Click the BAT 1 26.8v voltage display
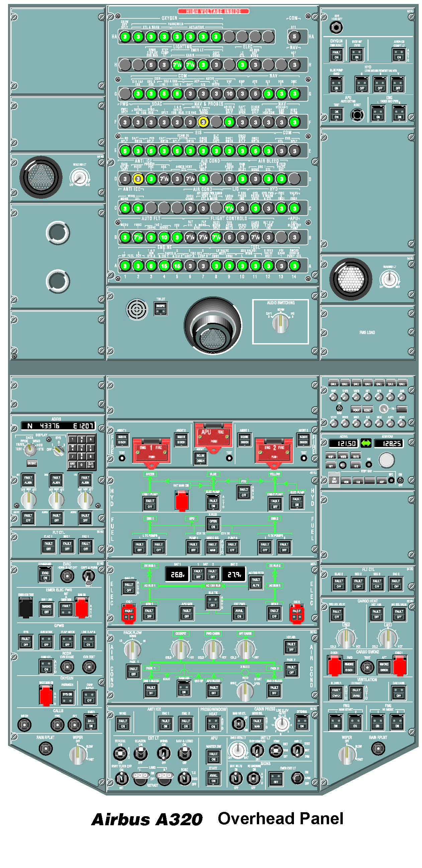Screen dimensions: 422x868 pos(178,574)
